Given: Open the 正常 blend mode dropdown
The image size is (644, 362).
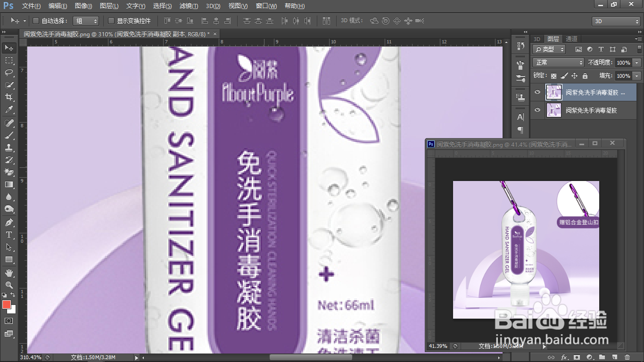Looking at the screenshot, I should [558, 63].
